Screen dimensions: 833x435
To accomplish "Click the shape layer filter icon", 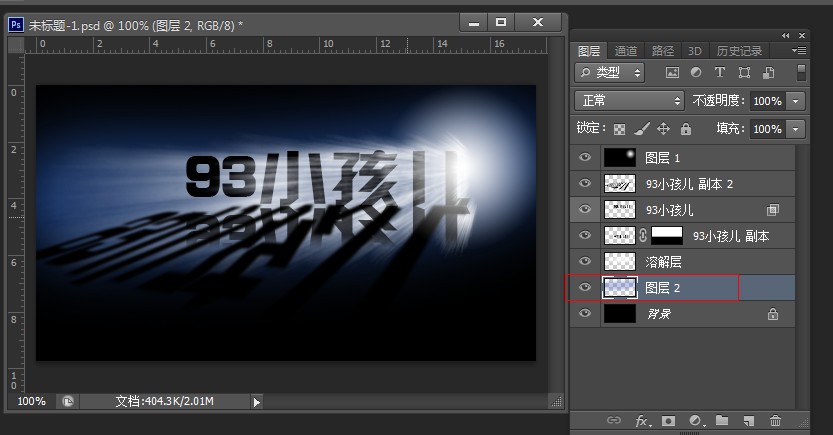I will [x=743, y=73].
